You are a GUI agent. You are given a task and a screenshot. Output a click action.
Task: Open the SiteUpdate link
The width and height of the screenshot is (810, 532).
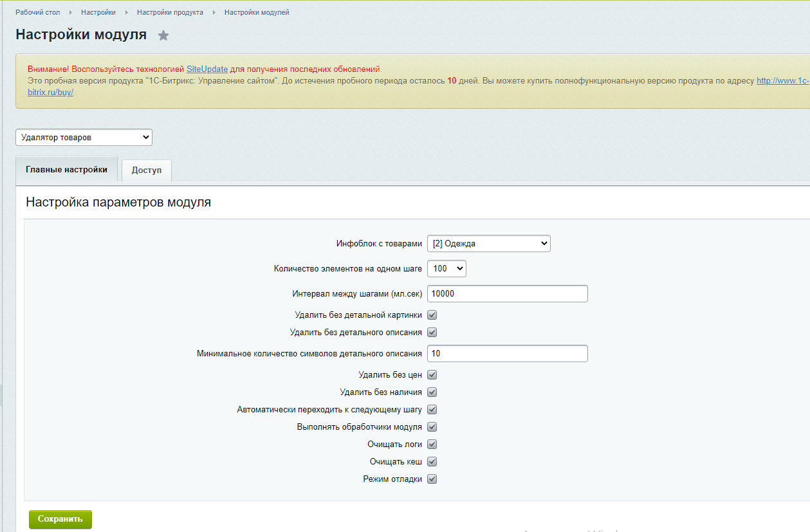click(x=207, y=69)
